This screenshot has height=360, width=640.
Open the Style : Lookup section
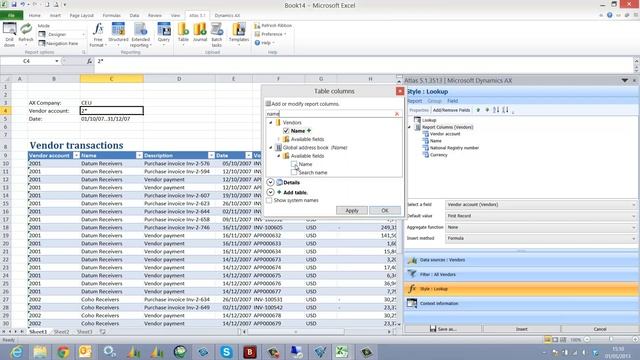pyautogui.click(x=521, y=289)
